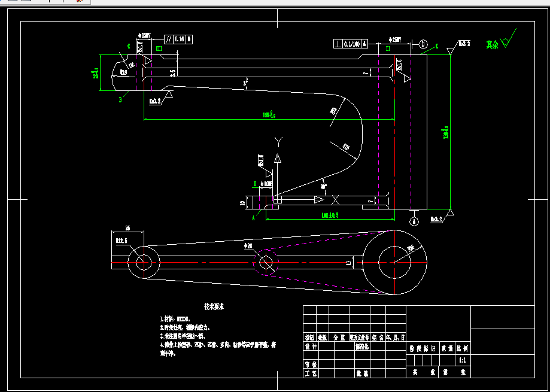Viewport: 550px width, 392px height.
Task: Click the R18 radius label
Action: [123, 72]
